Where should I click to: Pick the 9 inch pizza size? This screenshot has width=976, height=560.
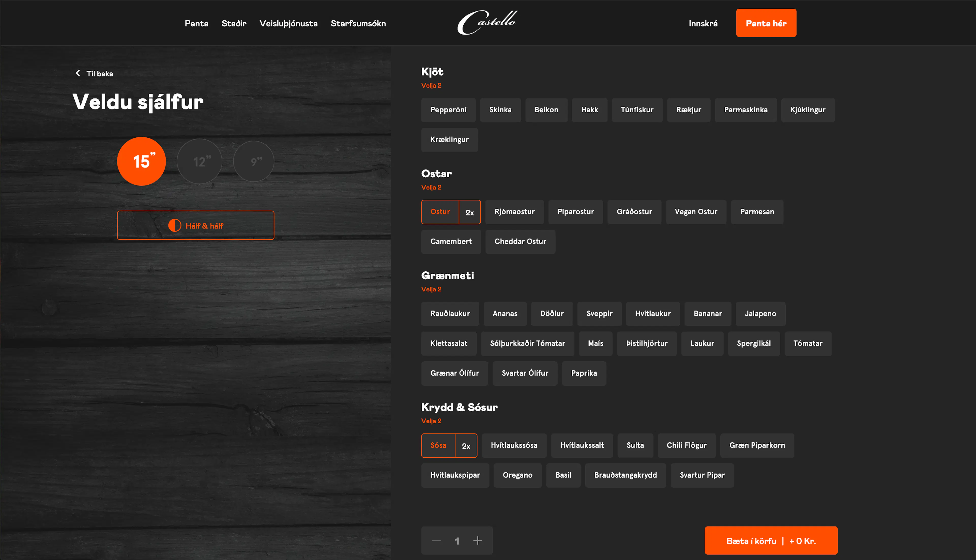click(x=253, y=162)
